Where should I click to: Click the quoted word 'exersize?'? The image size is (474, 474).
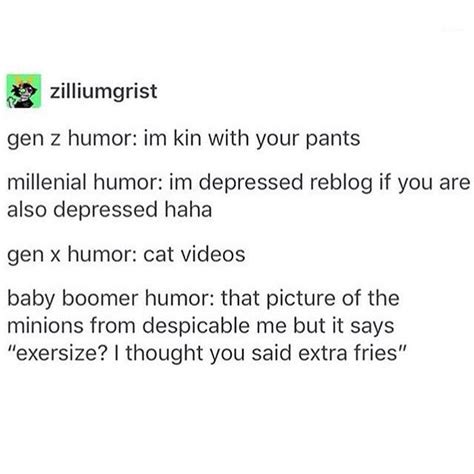(x=60, y=353)
